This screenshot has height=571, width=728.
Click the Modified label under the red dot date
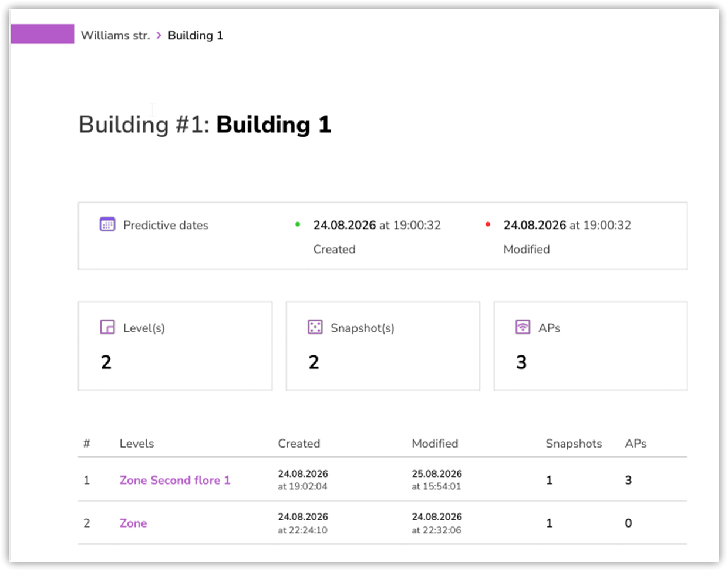pos(527,249)
